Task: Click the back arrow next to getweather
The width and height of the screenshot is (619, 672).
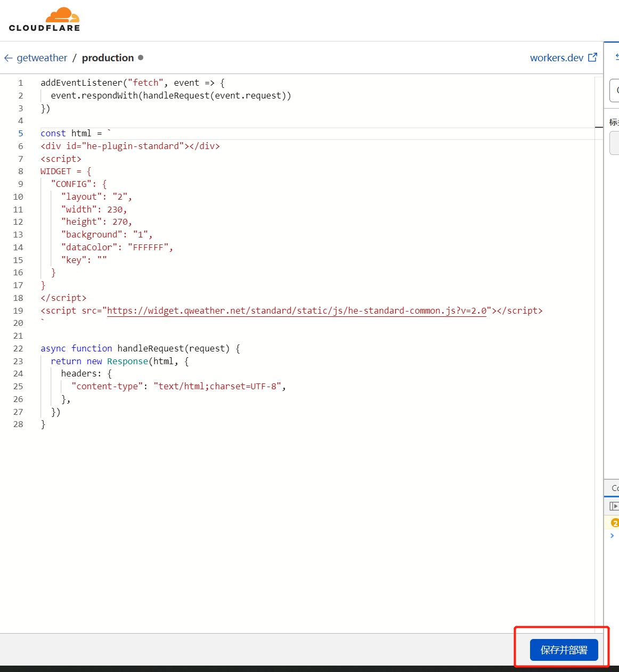Action: (9, 58)
